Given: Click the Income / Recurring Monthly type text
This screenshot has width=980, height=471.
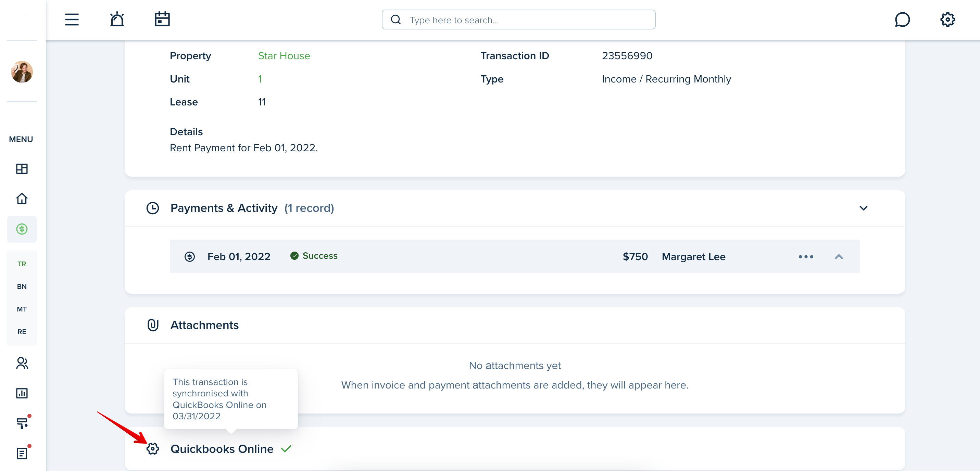Looking at the screenshot, I should [666, 79].
